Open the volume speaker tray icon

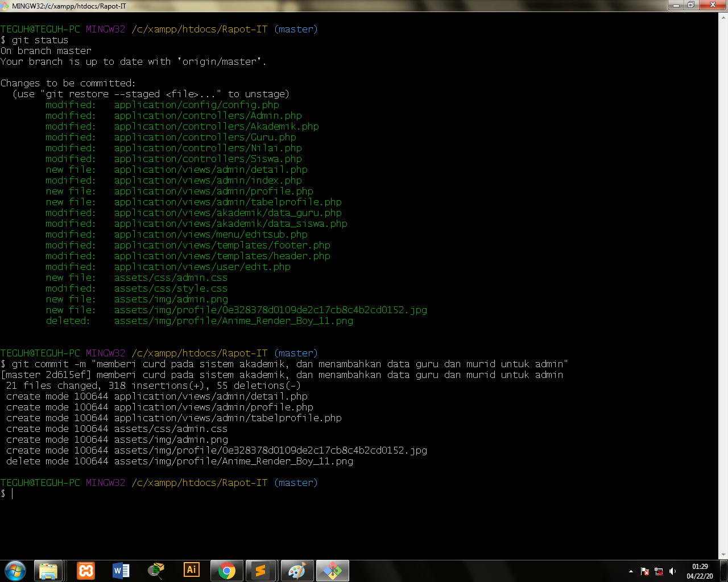click(x=672, y=571)
